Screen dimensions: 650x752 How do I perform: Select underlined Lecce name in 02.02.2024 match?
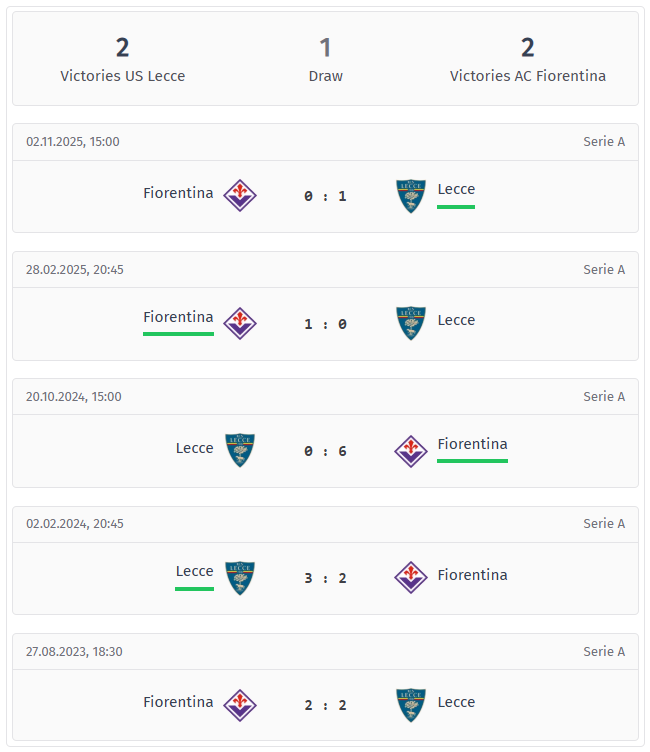point(194,571)
